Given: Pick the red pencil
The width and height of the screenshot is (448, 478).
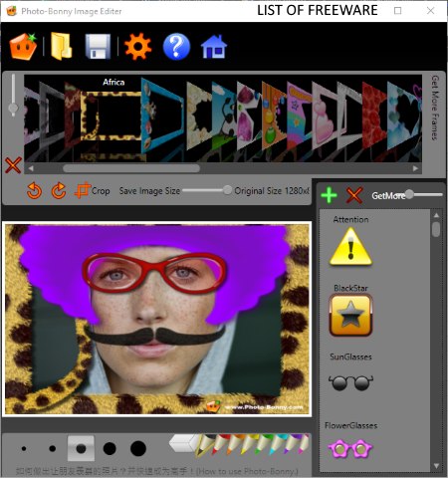Looking at the screenshot, I should (220, 445).
